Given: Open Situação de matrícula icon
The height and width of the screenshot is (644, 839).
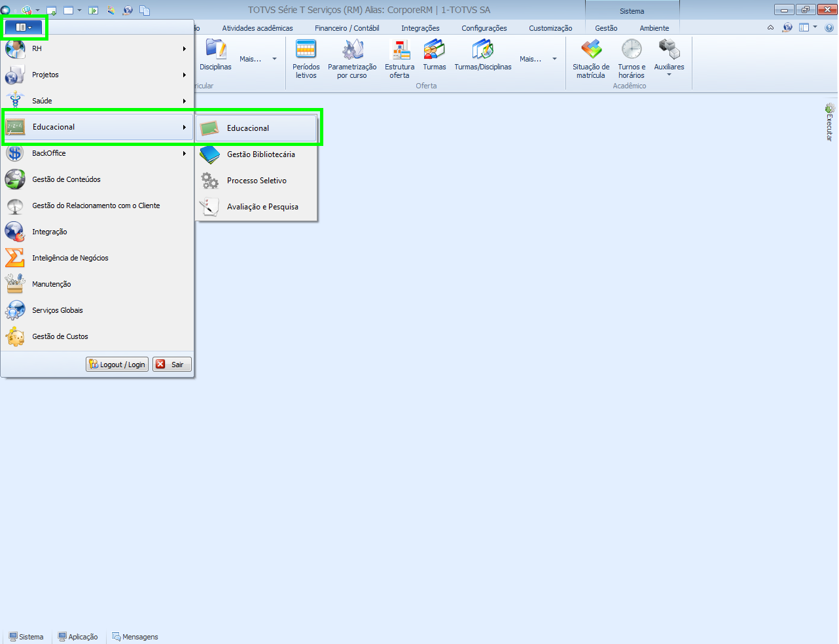Looking at the screenshot, I should [591, 59].
